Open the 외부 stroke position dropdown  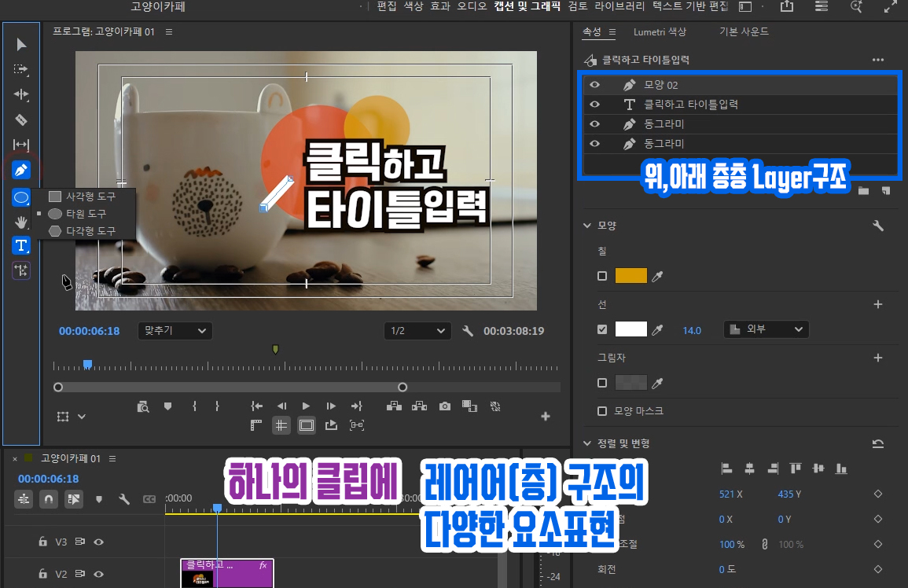pos(766,329)
